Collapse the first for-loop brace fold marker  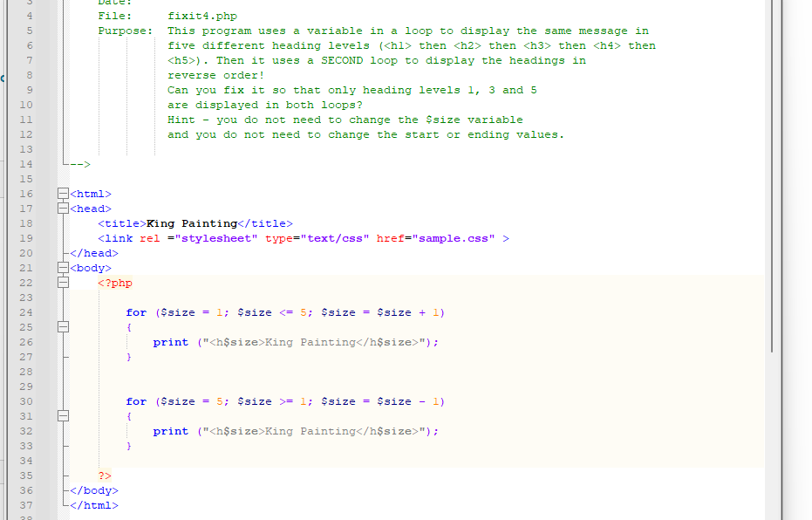(x=62, y=327)
